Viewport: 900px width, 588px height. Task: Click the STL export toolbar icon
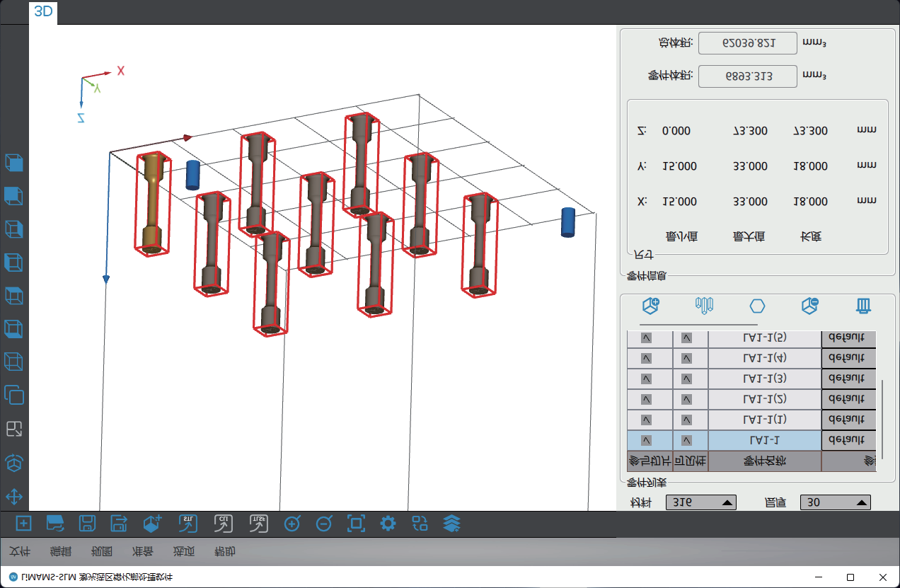pos(189,524)
